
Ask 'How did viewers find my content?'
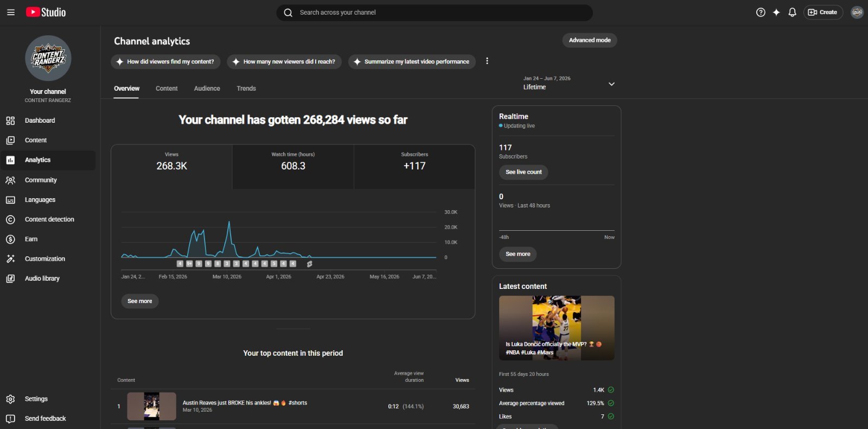165,61
